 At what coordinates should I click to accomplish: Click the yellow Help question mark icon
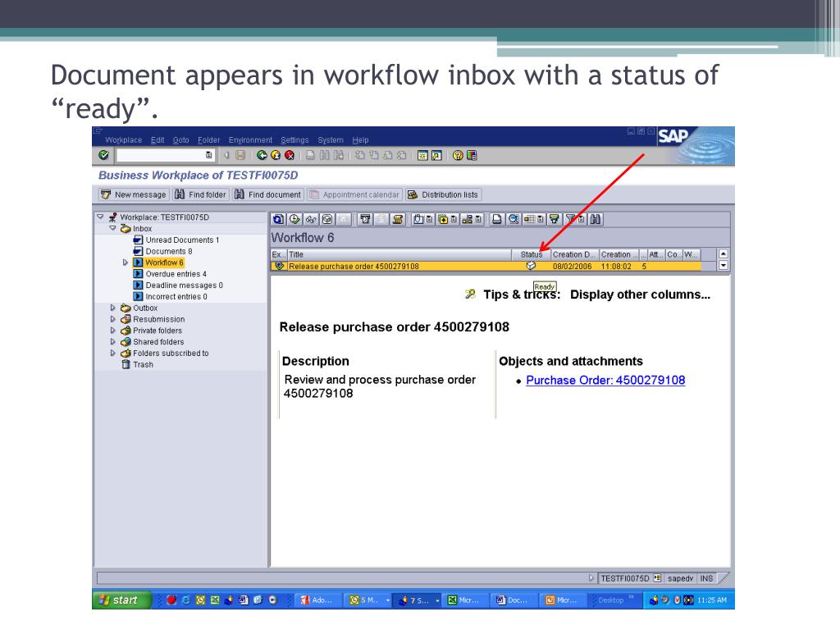(x=458, y=155)
